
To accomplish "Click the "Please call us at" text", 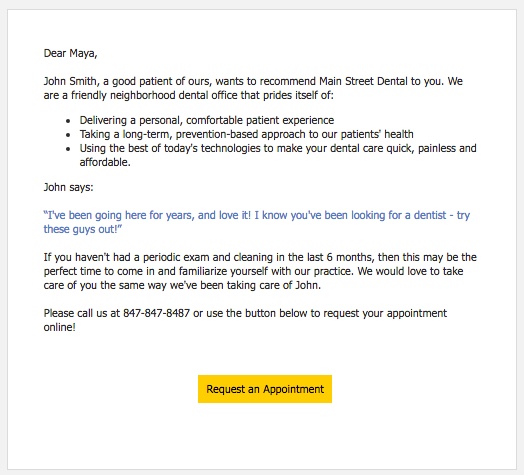I will (82, 314).
